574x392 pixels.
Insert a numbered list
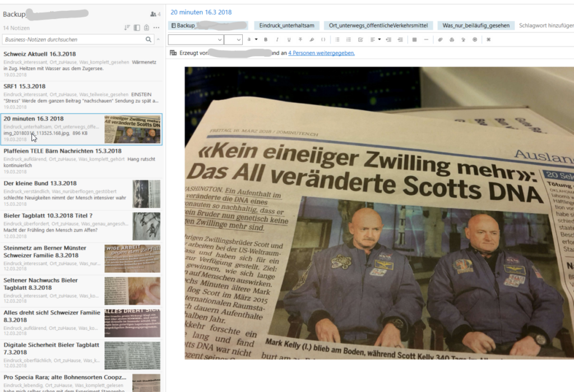coord(349,40)
